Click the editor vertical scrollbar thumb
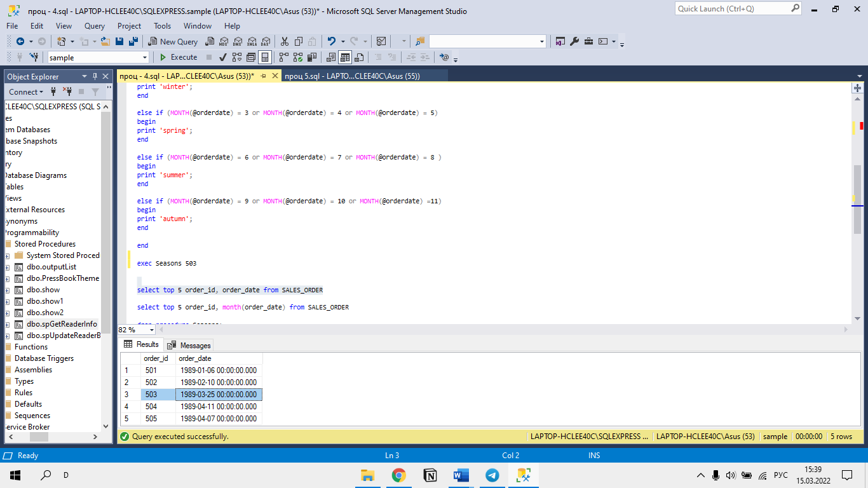This screenshot has width=868, height=488. coord(857,199)
